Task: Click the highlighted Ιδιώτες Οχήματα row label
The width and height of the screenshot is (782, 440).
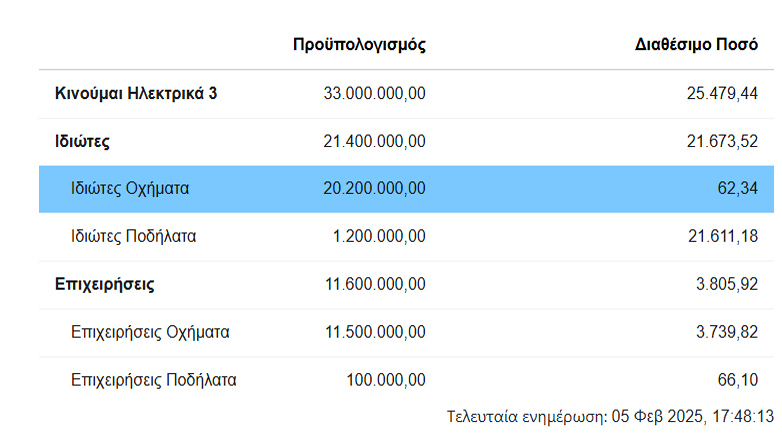Action: click(x=130, y=188)
